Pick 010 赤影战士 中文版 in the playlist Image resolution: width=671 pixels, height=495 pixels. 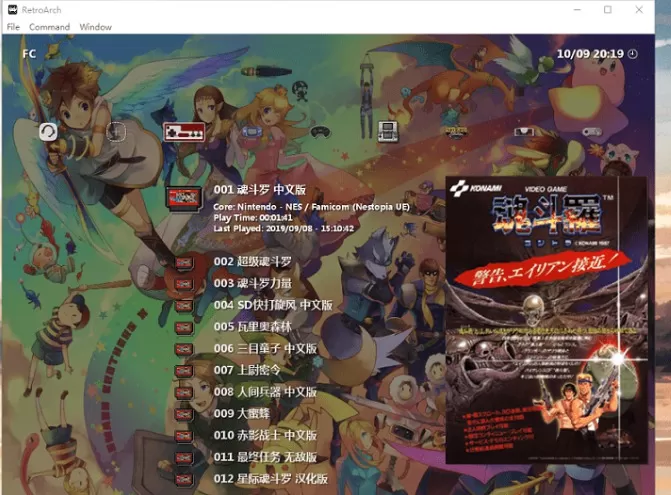265,436
